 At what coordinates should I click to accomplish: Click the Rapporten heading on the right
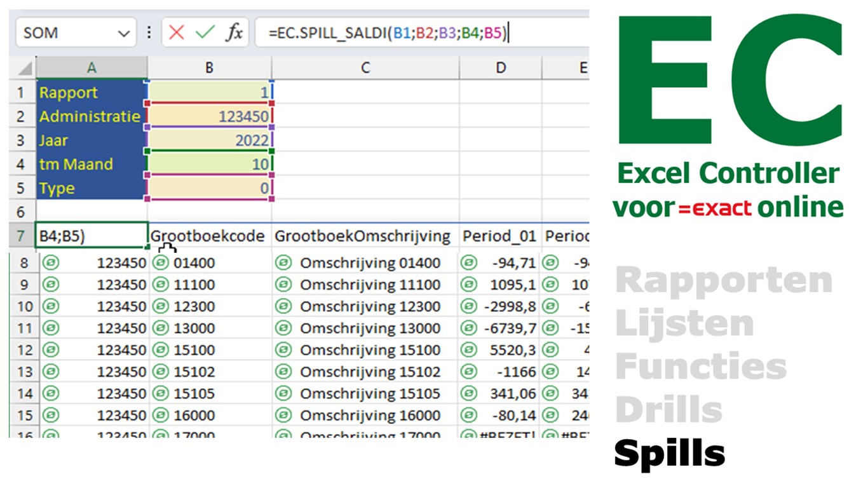(724, 282)
